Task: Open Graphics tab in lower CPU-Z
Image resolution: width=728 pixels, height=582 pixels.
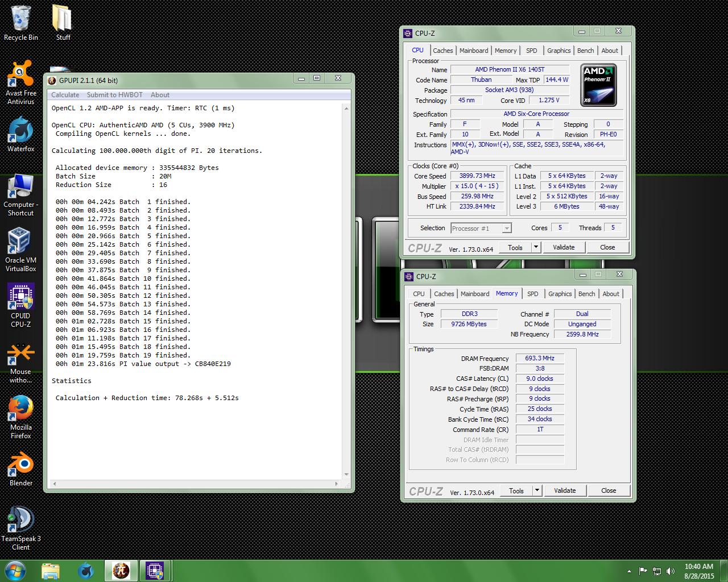Action: [x=560, y=294]
